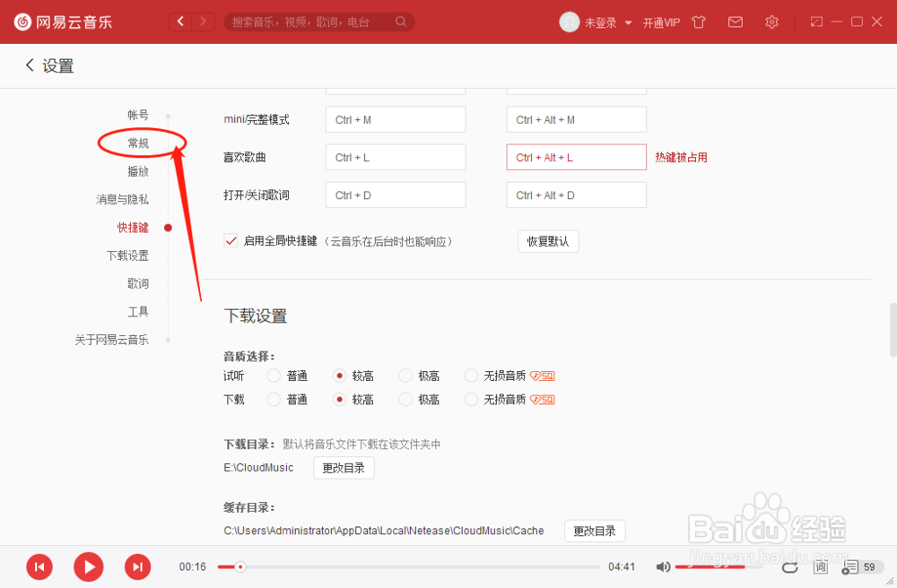Open 帐号 settings section
Image resolution: width=897 pixels, height=588 pixels.
[x=138, y=115]
